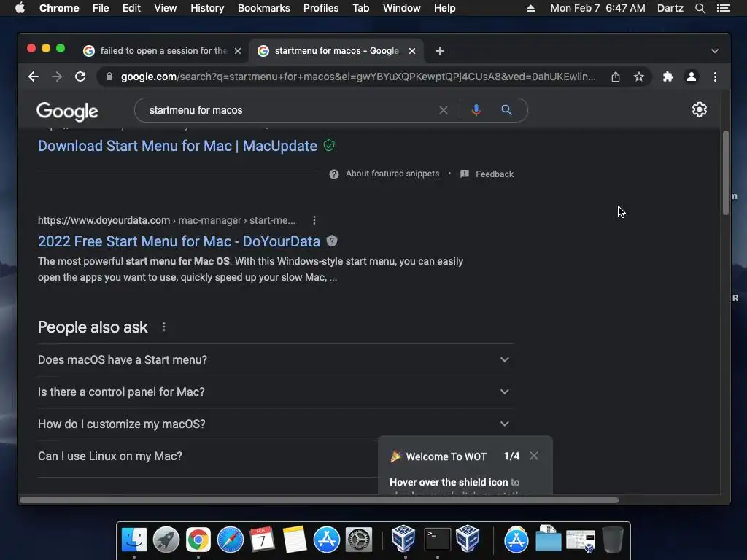Open Safari compass in Dock

tap(230, 540)
